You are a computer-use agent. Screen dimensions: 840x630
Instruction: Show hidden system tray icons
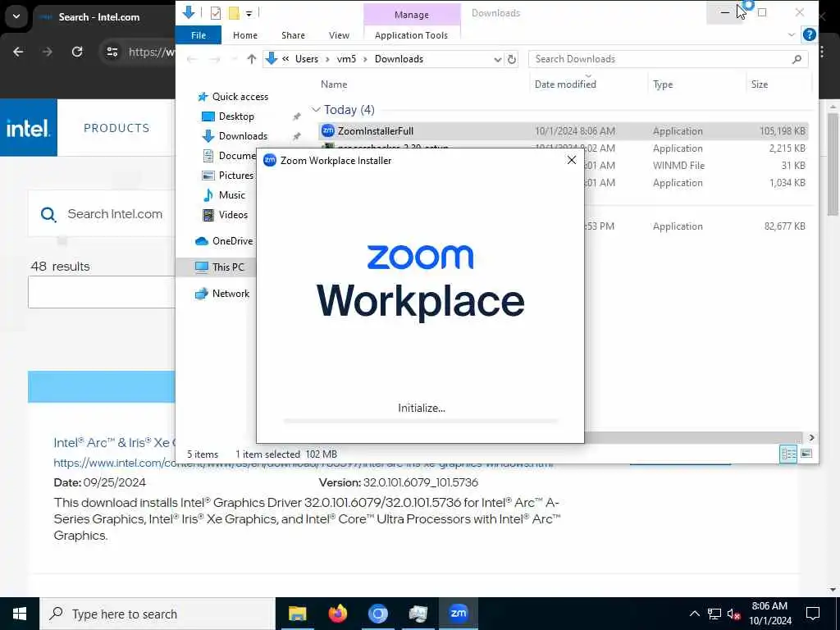pyautogui.click(x=694, y=614)
